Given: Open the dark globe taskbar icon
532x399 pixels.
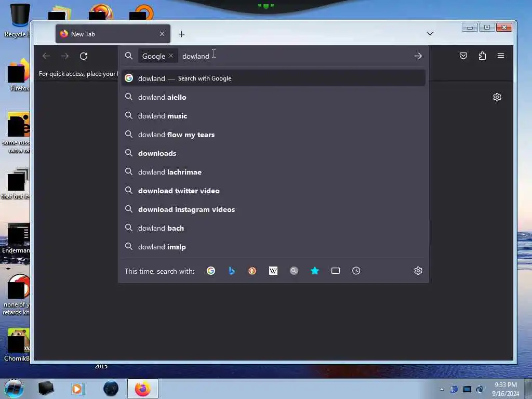Looking at the screenshot, I should (x=111, y=389).
